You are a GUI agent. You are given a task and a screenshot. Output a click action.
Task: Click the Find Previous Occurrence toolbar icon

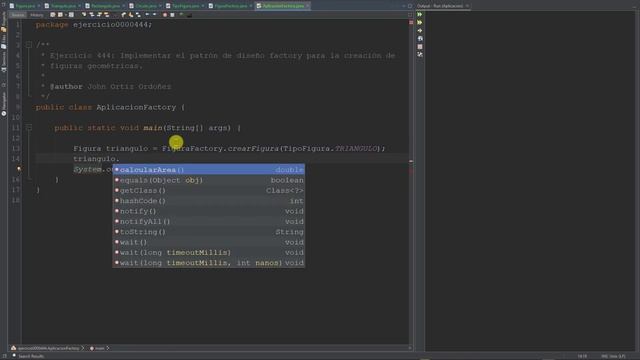92,15
